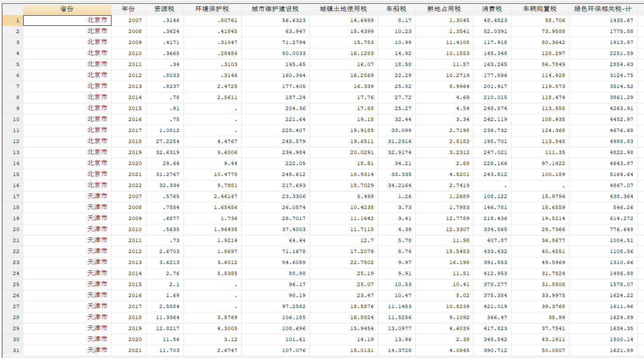Click the missing 环境保护税 cell in row 9
Screen dimensions: 644x358
click(212, 108)
